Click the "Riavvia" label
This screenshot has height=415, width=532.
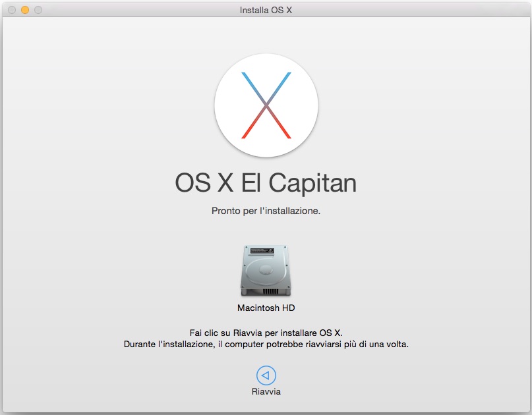pos(266,391)
